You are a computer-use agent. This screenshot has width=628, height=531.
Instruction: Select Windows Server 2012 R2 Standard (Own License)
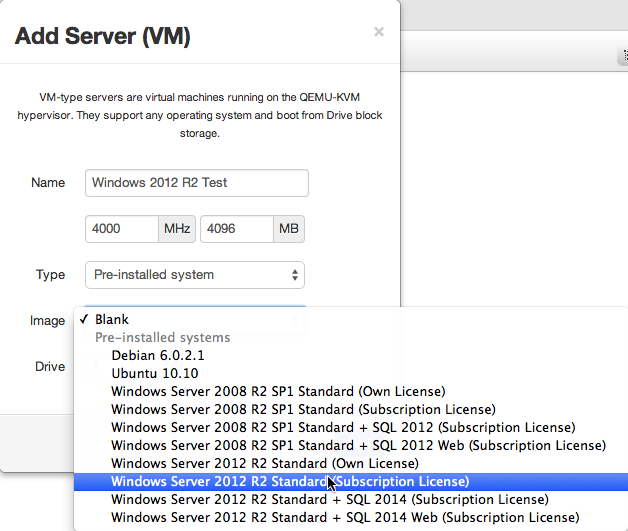pyautogui.click(x=264, y=463)
